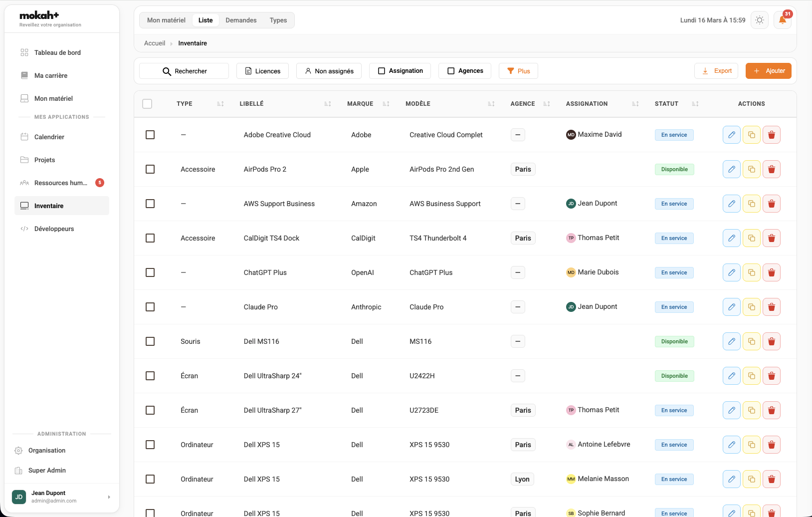Screen dimensions: 812x517
Task: Click the notification bell icon
Action: point(782,20)
